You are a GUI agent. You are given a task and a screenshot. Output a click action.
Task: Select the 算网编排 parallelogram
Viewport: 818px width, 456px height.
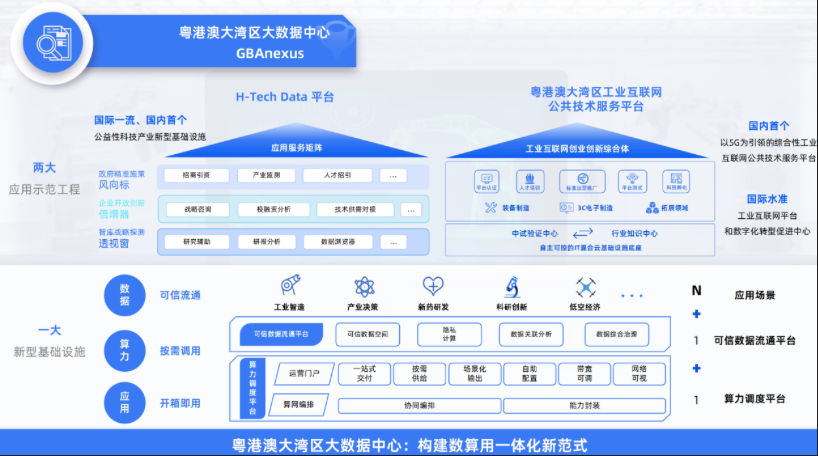(299, 405)
